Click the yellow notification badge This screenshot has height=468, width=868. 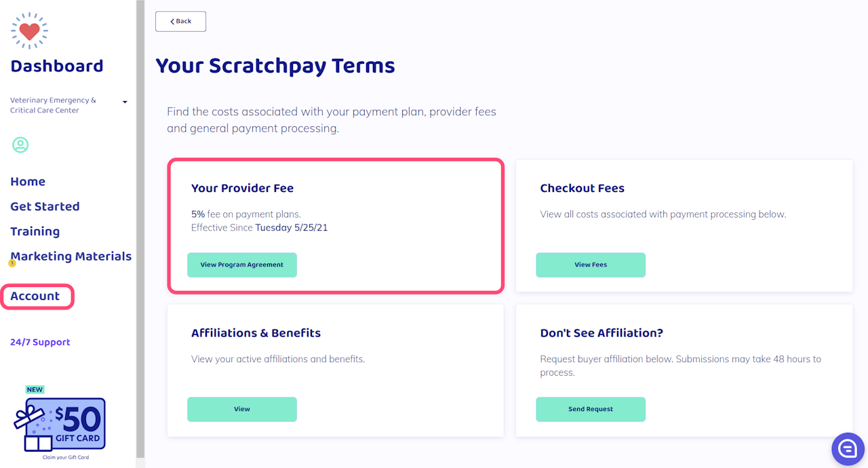tap(12, 263)
